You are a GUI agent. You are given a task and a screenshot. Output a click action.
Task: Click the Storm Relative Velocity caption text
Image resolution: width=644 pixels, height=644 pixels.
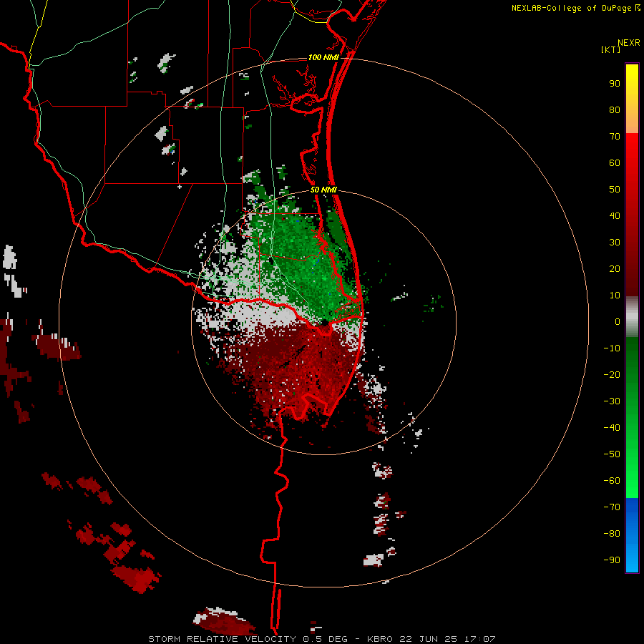click(321, 639)
